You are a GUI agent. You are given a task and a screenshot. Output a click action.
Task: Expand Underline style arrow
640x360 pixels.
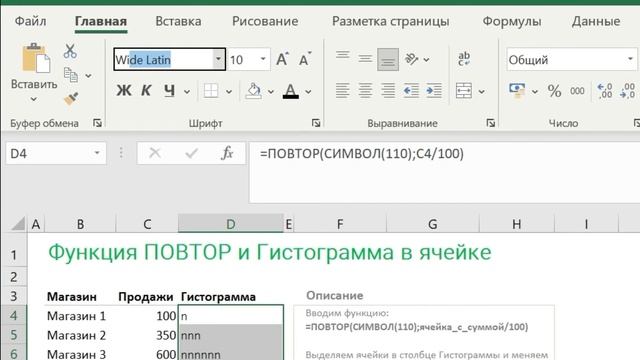pos(187,92)
